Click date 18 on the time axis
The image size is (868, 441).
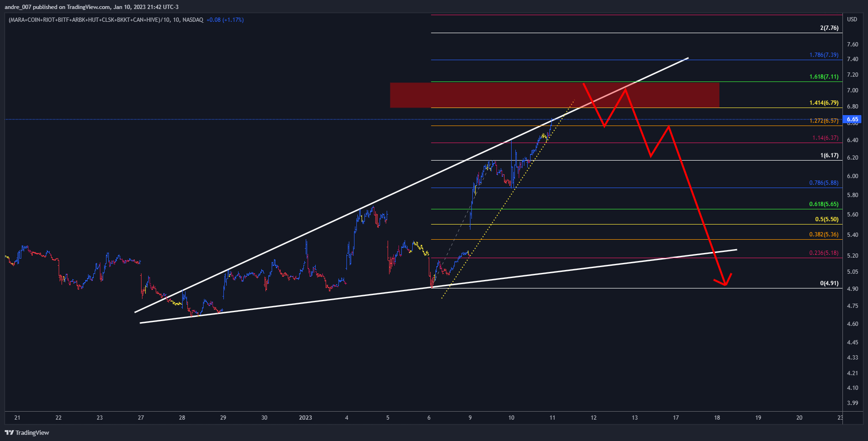click(x=717, y=418)
